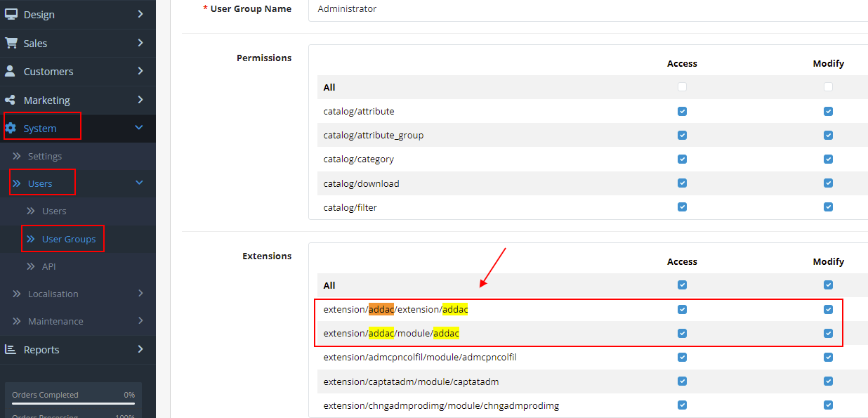Click double-arrow icon beside API

pyautogui.click(x=31, y=266)
